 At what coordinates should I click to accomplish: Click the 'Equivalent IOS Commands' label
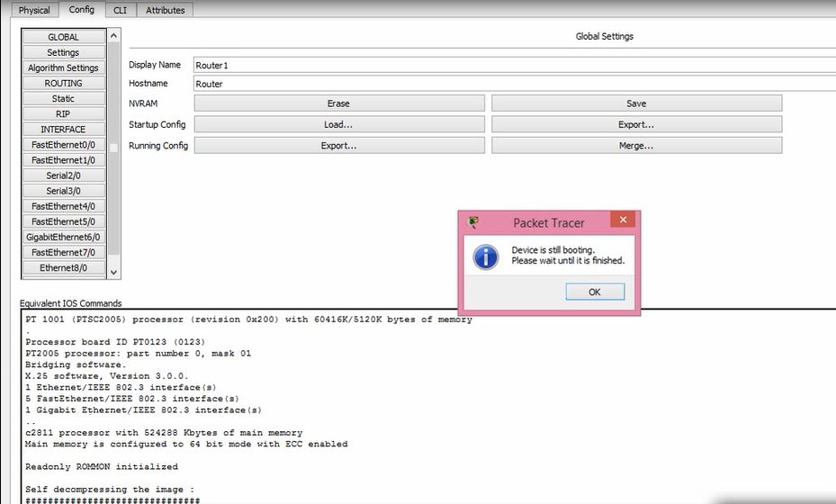(x=71, y=303)
